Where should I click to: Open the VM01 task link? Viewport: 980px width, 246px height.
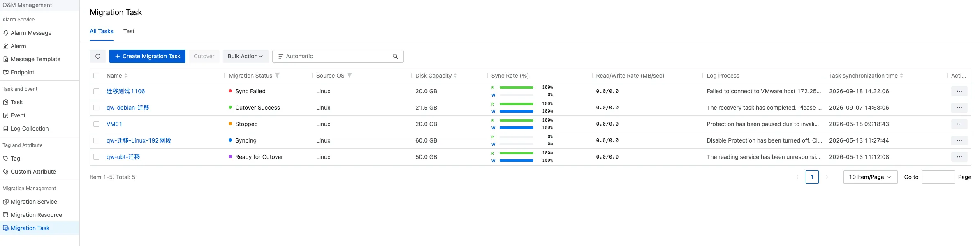tap(114, 124)
